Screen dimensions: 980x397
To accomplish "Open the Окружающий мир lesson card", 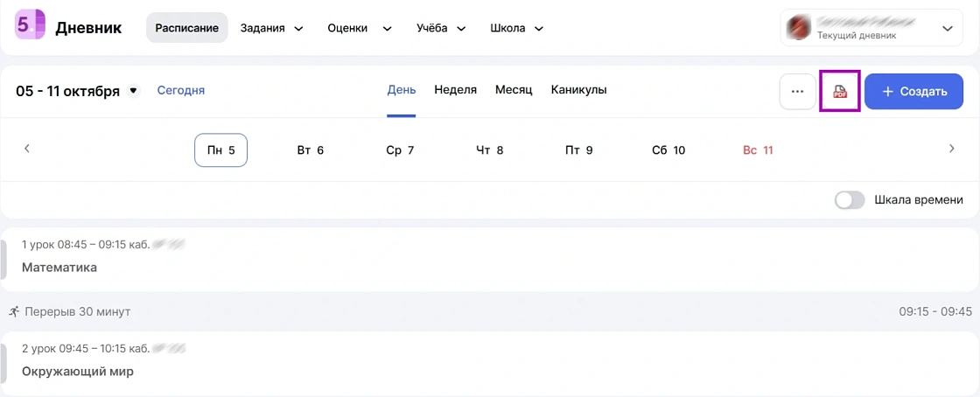I will (x=490, y=363).
